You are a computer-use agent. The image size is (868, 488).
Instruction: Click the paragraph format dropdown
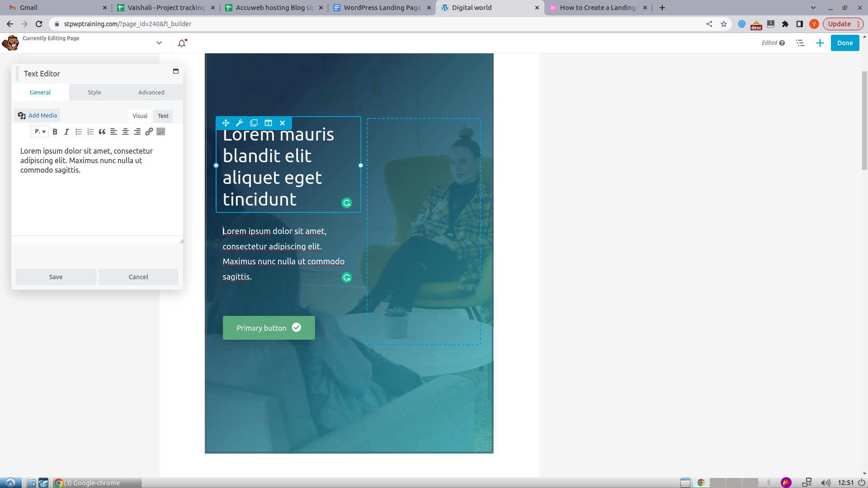(x=40, y=131)
